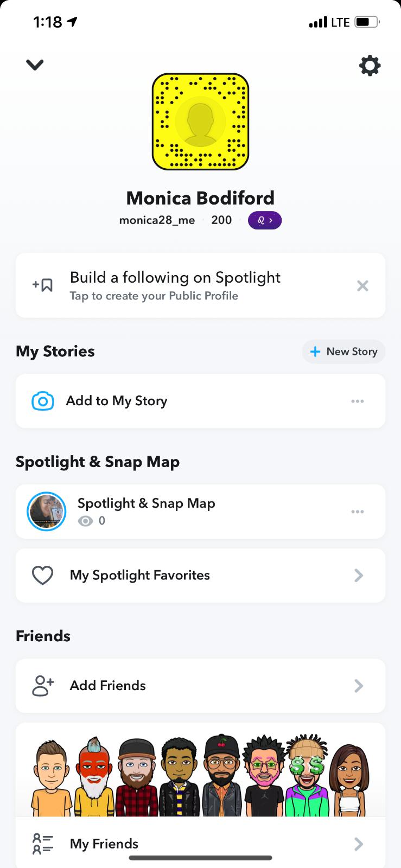Tap the Spotlight bookmark-plus icon
The image size is (401, 868).
(43, 285)
